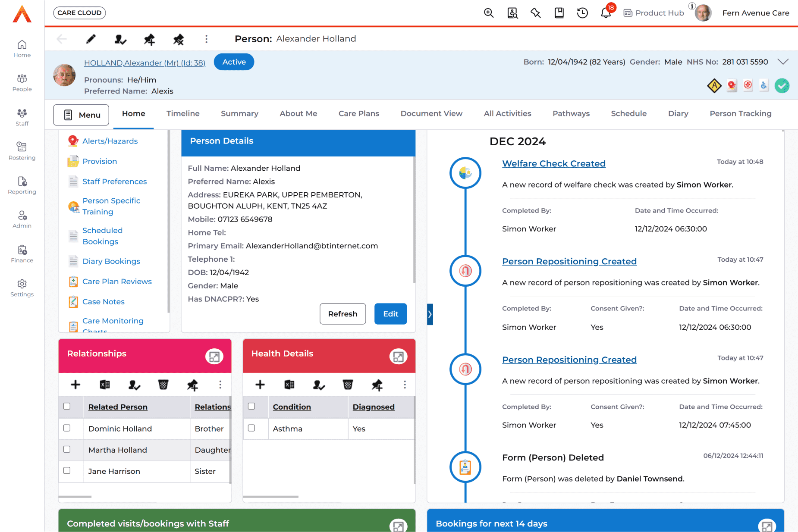Open the Timeline tab
798x532 pixels.
pos(183,113)
